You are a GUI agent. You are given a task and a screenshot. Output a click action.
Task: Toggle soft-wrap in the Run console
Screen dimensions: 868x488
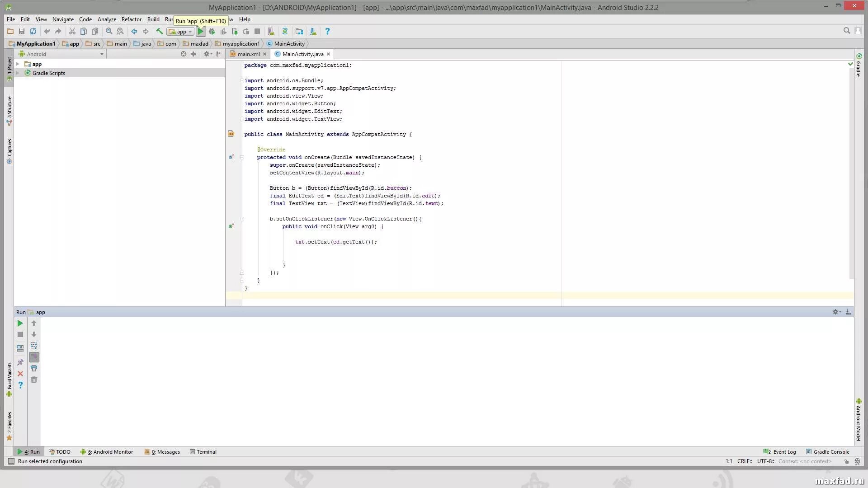click(x=34, y=346)
